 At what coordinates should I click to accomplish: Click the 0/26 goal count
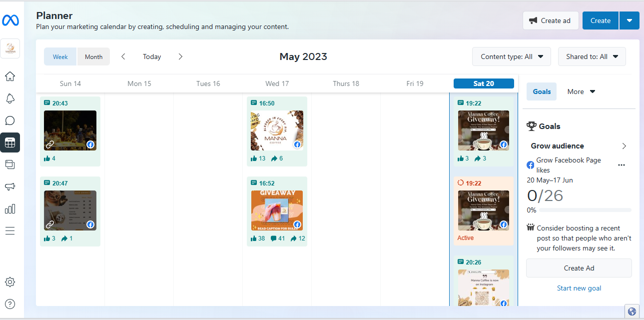point(545,195)
